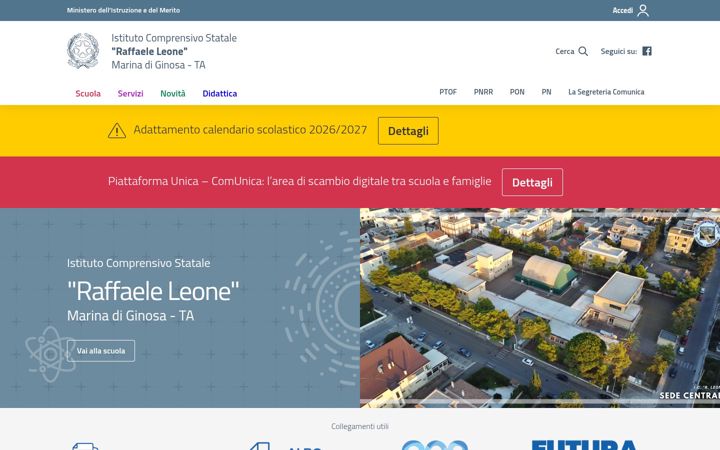Click the Italian Republic emblem logo
Image resolution: width=720 pixels, height=450 pixels.
pos(83,51)
